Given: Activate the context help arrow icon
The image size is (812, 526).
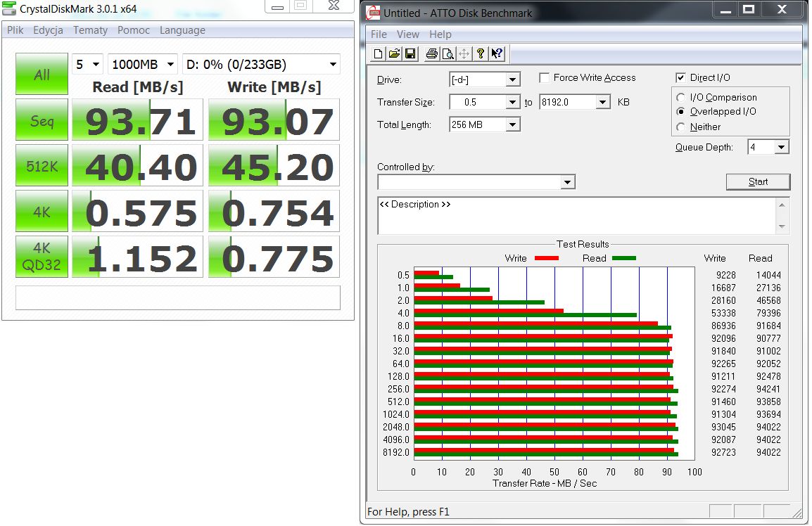Looking at the screenshot, I should (x=497, y=54).
